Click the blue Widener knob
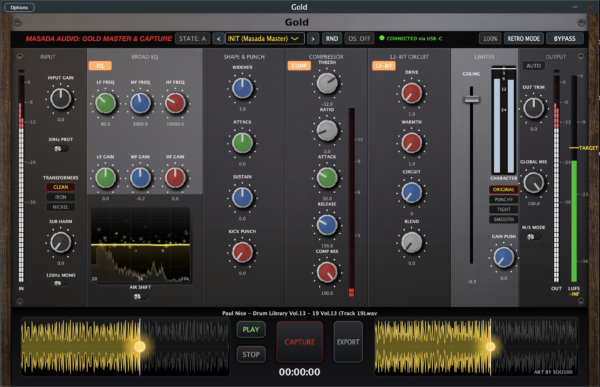 (x=242, y=88)
